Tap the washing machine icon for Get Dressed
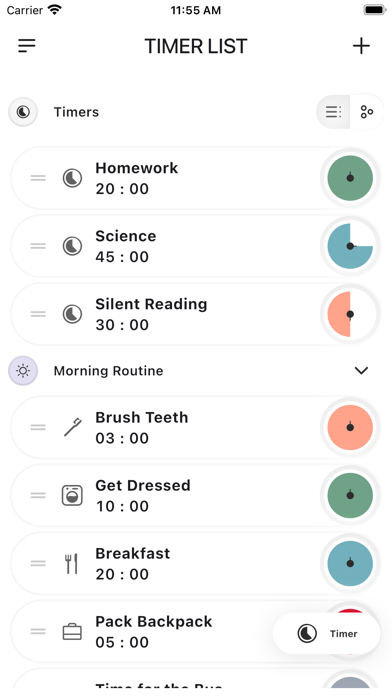 click(x=72, y=495)
